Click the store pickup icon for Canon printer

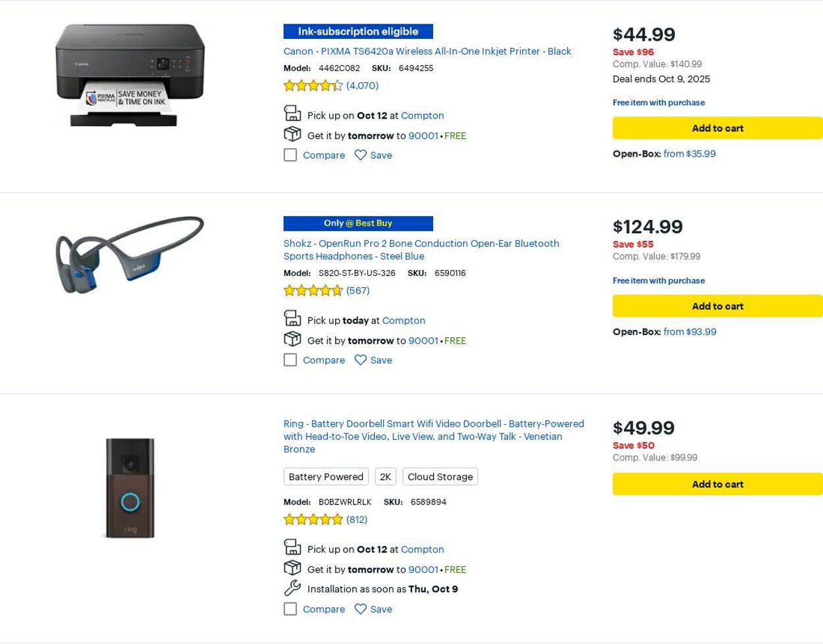click(292, 114)
